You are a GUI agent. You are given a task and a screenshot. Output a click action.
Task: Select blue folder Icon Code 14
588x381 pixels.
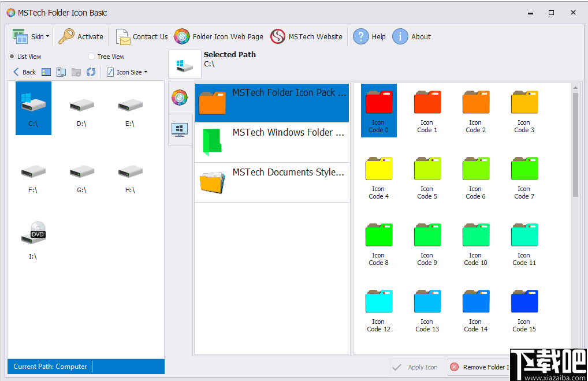(x=476, y=310)
